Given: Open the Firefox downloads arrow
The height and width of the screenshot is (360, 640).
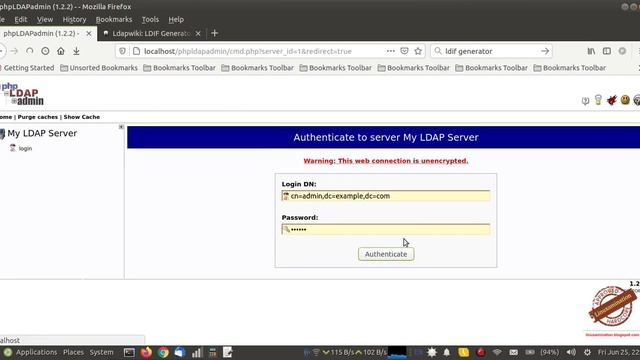Looking at the screenshot, I should click(76, 51).
